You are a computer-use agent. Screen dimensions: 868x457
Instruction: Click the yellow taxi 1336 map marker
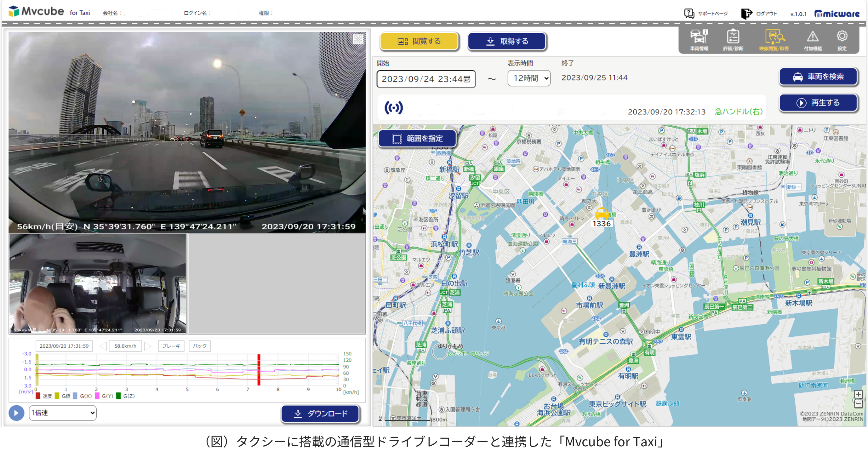point(602,214)
